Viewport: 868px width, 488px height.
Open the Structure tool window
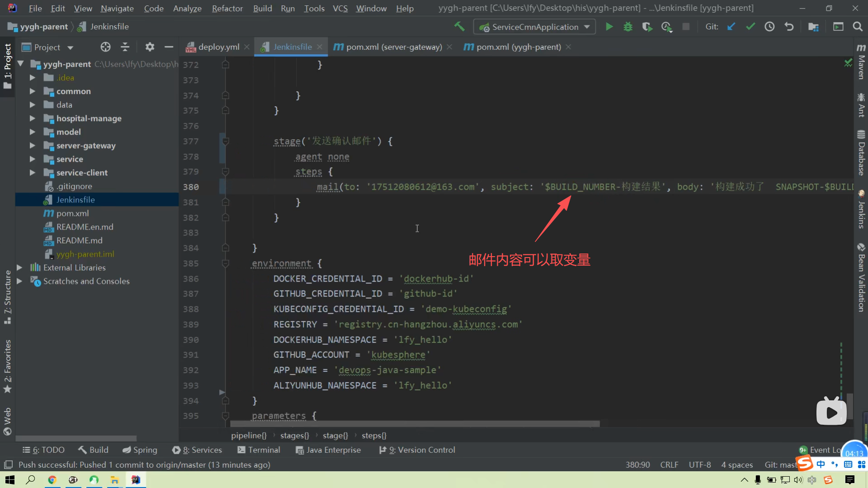pos(7,297)
